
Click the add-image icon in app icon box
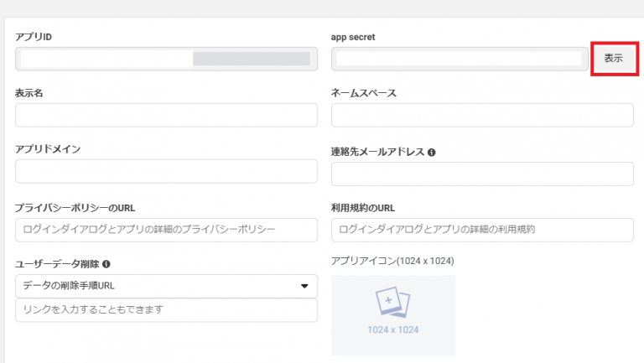point(392,302)
